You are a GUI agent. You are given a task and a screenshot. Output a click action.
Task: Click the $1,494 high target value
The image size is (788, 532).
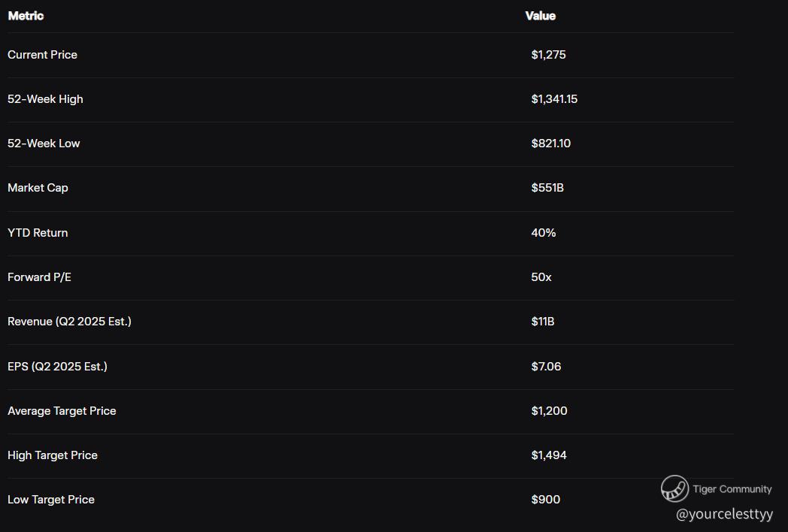click(x=549, y=455)
